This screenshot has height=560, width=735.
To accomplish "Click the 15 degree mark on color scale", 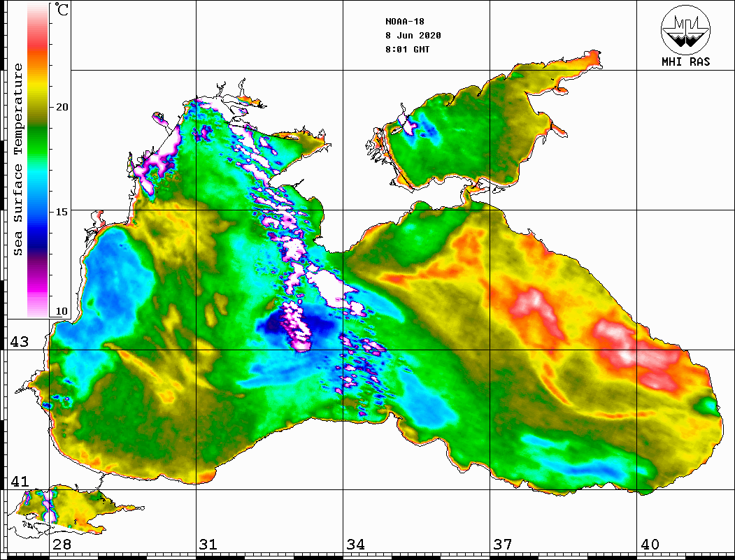I will 62,211.
